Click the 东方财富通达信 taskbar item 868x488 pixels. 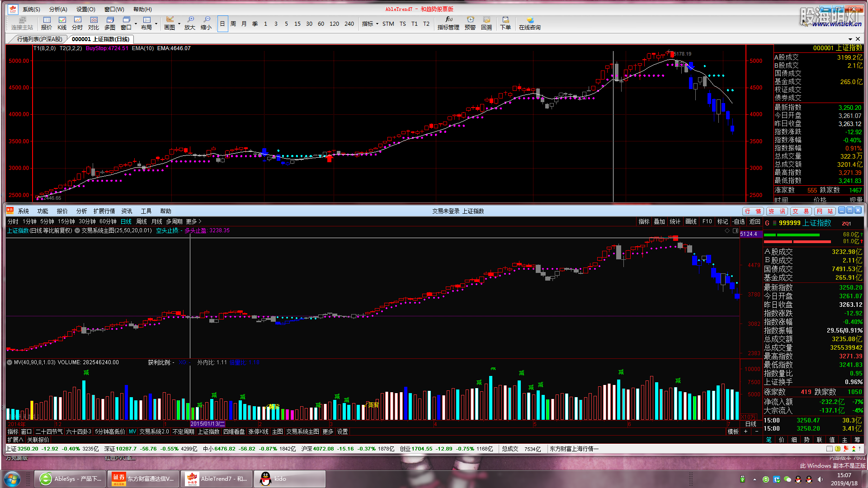(143, 479)
